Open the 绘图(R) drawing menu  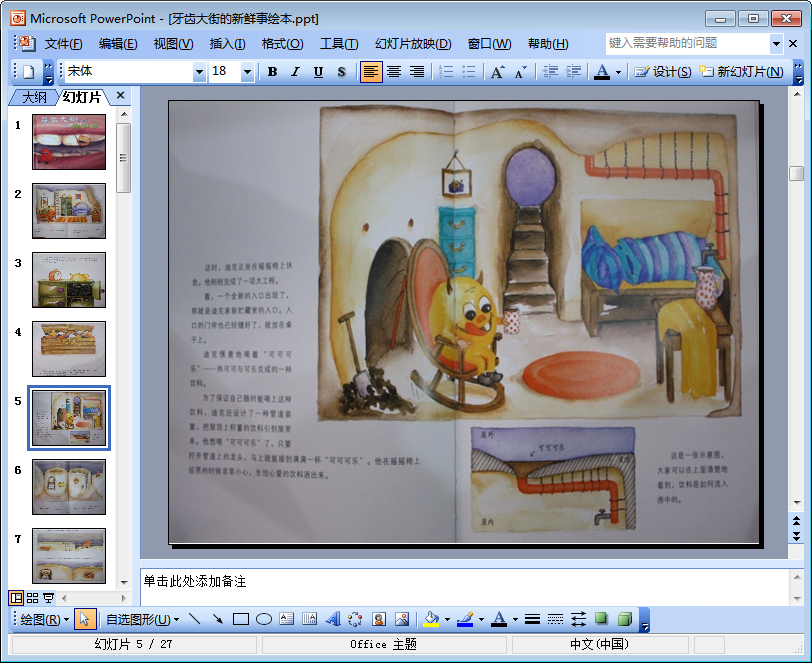pyautogui.click(x=45, y=619)
